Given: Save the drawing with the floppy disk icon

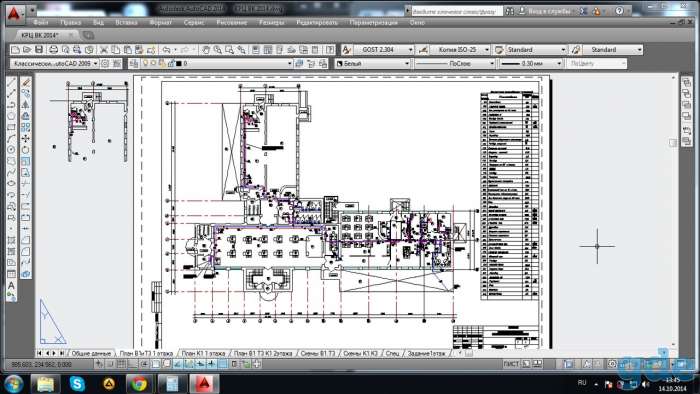Looking at the screenshot, I should click(39, 50).
